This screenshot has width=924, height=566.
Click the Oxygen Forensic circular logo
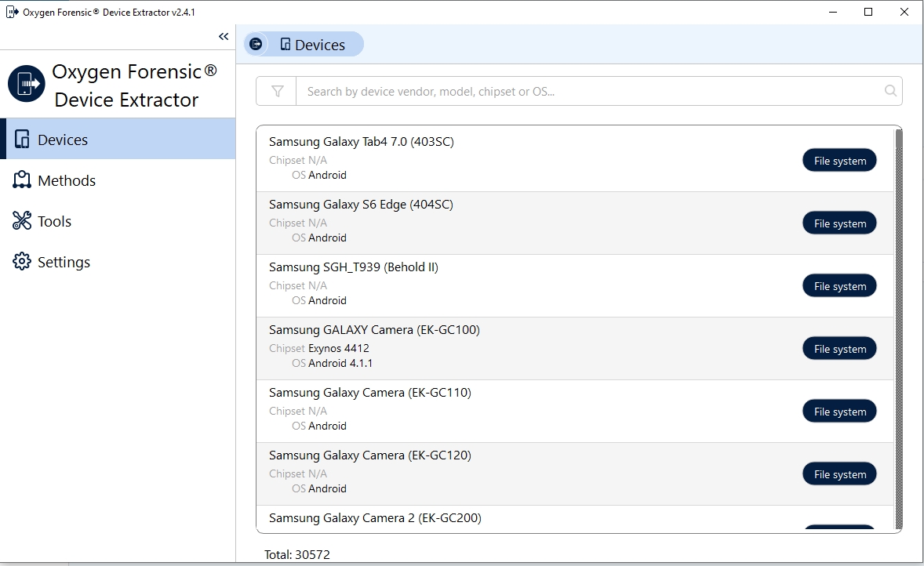point(26,84)
